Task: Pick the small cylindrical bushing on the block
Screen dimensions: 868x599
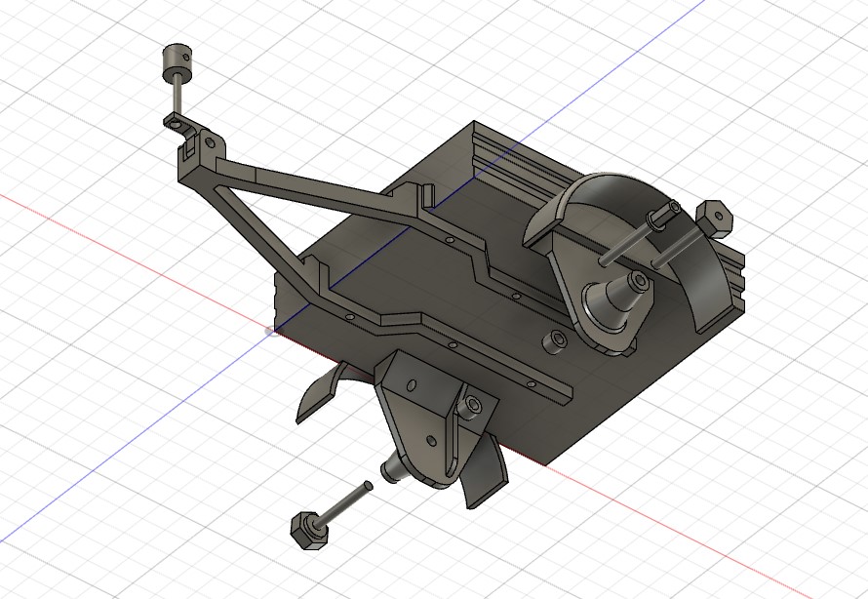Action: [x=554, y=341]
